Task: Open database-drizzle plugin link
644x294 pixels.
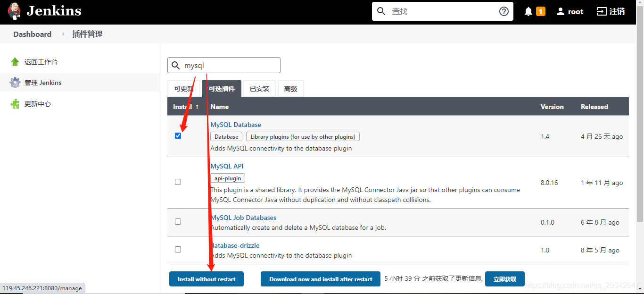Action: 235,245
